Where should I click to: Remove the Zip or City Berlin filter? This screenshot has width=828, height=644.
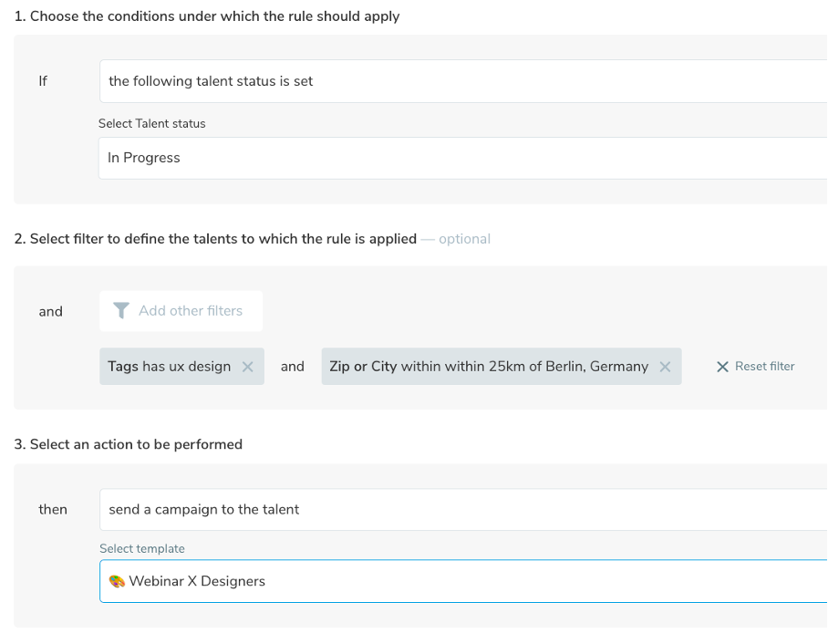(665, 367)
